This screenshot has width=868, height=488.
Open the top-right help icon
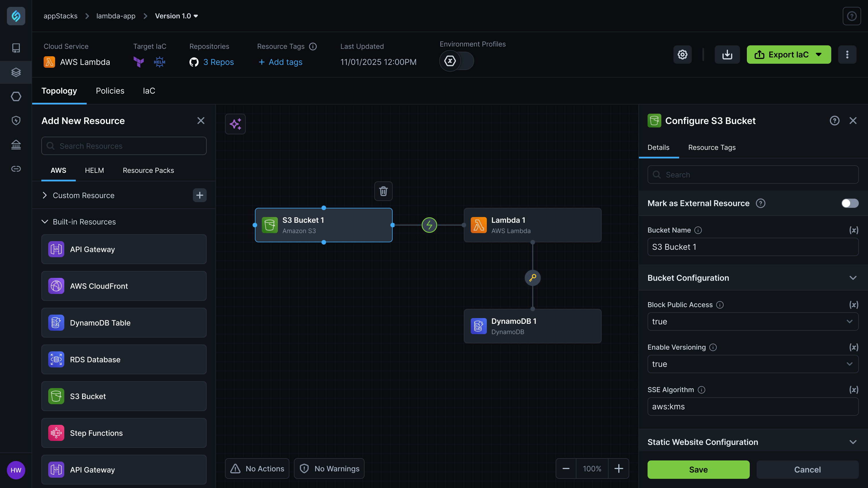click(x=851, y=16)
